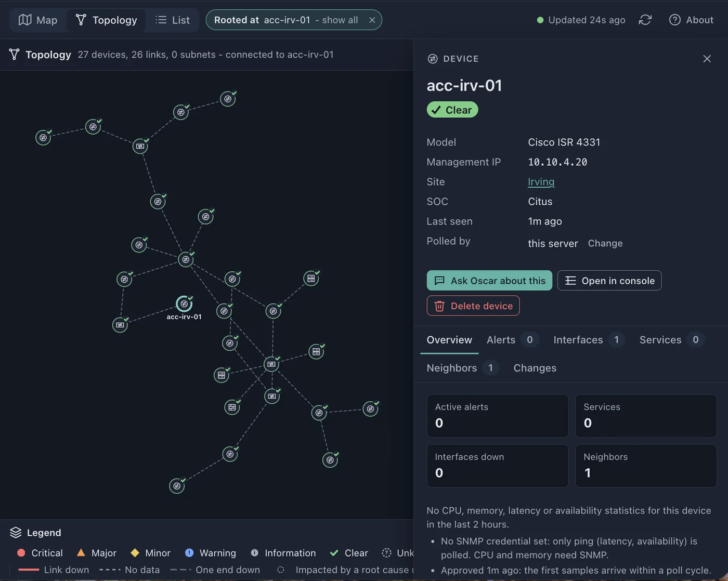
Task: Click the management IP 10.10.4.20
Action: [557, 162]
